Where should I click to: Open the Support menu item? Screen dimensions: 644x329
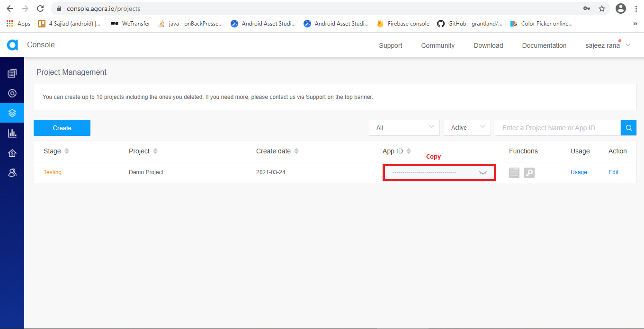coord(390,45)
